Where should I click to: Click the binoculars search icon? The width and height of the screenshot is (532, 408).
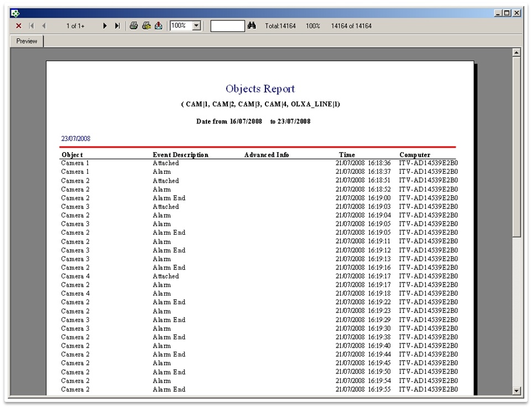point(252,26)
